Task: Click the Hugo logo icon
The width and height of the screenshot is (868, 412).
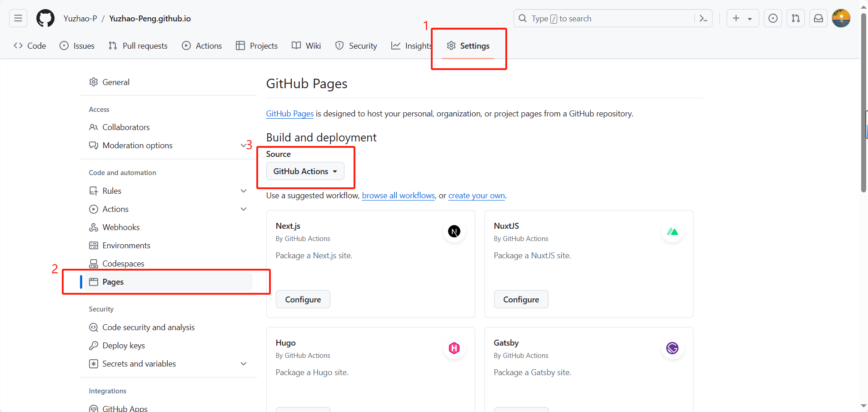Action: [454, 348]
